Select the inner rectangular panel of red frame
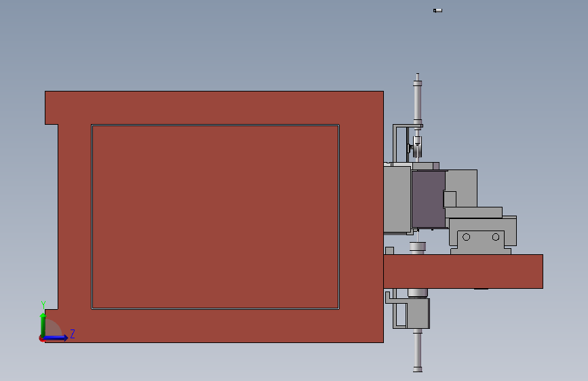The height and width of the screenshot is (381, 588). (215, 217)
